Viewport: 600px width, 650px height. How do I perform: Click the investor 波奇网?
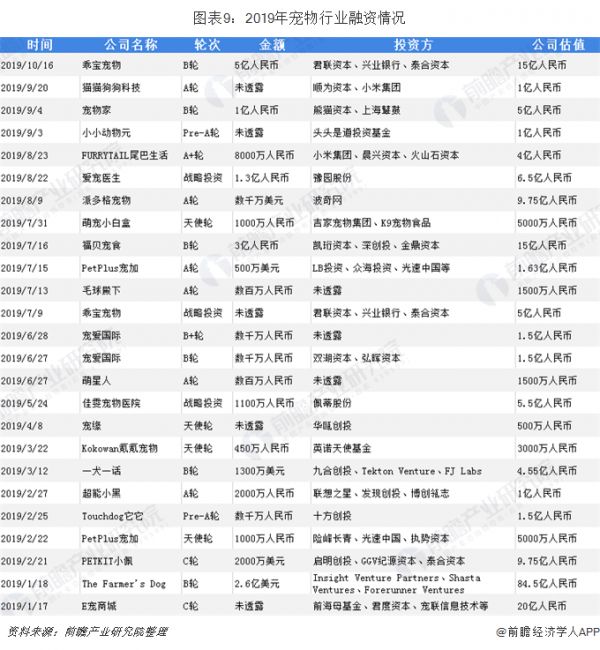coord(328,201)
